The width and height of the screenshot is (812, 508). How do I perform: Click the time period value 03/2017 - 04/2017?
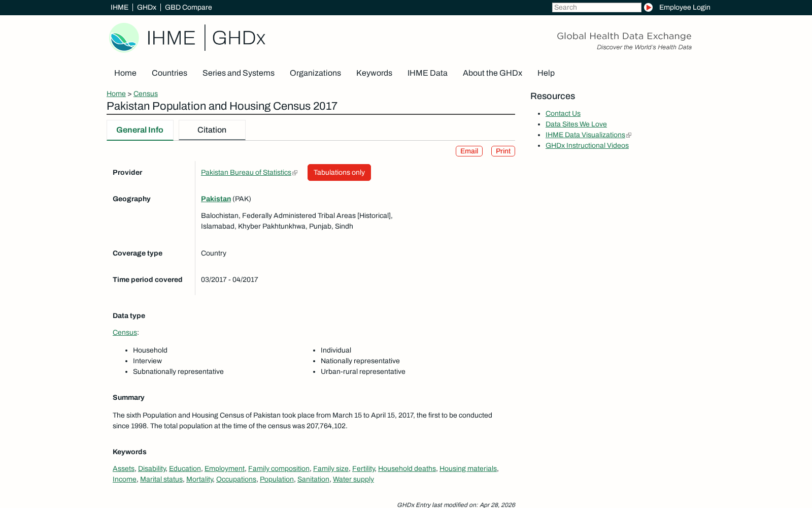[229, 280]
